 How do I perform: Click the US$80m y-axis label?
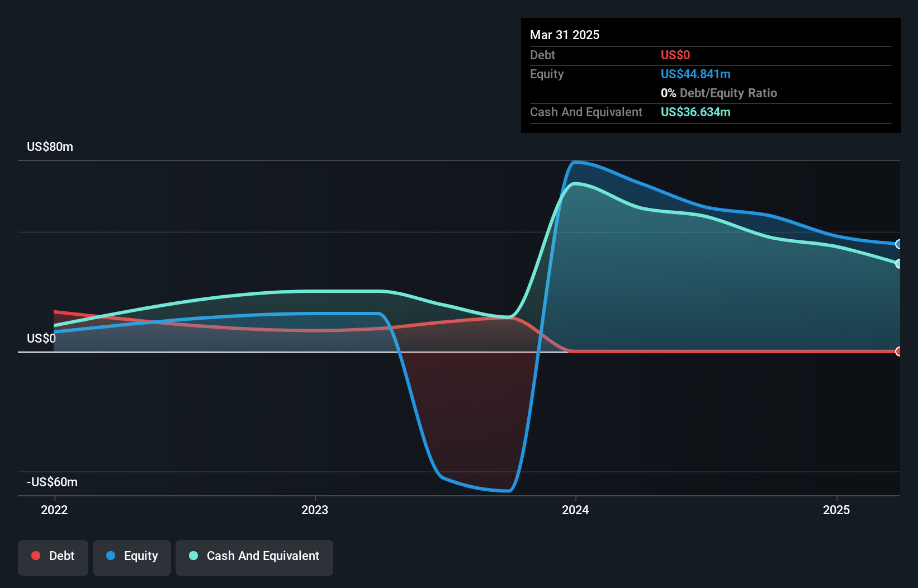click(x=50, y=146)
